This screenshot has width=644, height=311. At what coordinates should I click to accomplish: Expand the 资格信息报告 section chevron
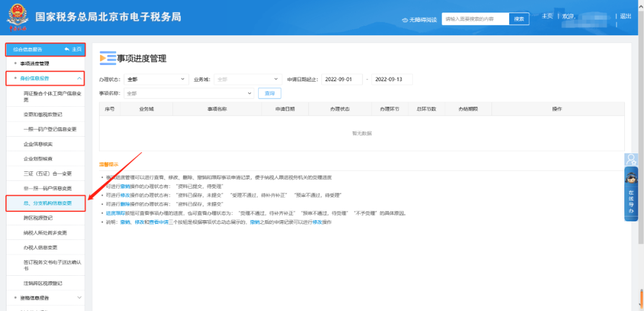[x=79, y=297]
